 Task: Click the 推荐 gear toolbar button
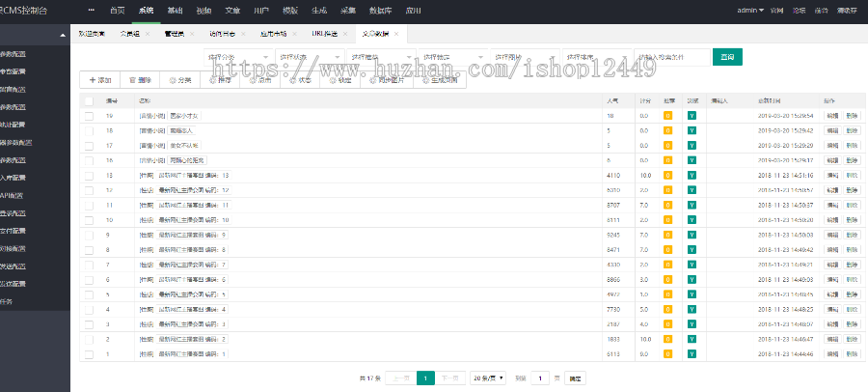point(220,80)
